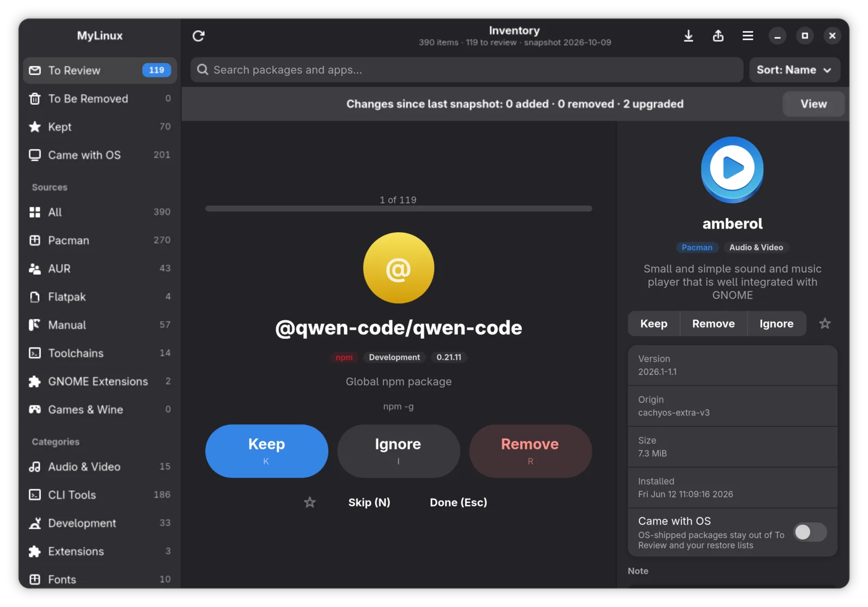
Task: Click the download icon in header
Action: point(688,36)
